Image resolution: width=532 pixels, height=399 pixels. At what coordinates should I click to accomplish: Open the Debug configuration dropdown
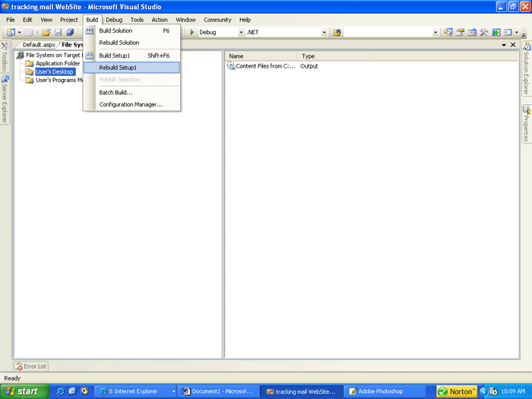[x=241, y=33]
